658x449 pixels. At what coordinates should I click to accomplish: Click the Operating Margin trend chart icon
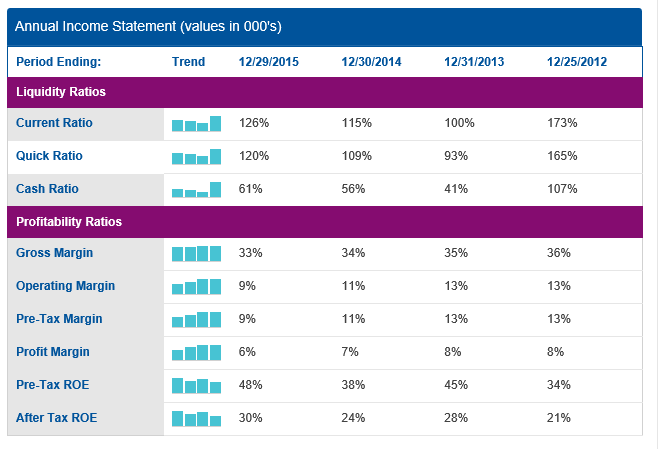click(x=197, y=287)
